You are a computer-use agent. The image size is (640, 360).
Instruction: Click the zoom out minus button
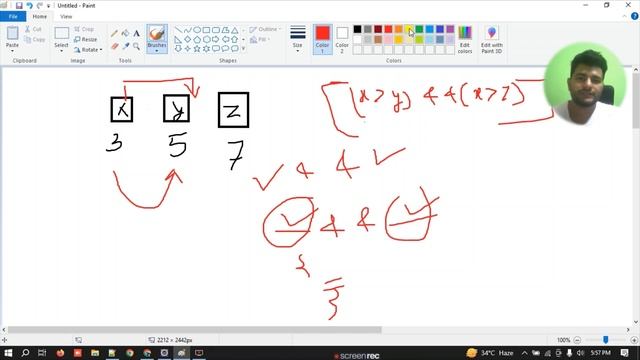click(x=577, y=340)
